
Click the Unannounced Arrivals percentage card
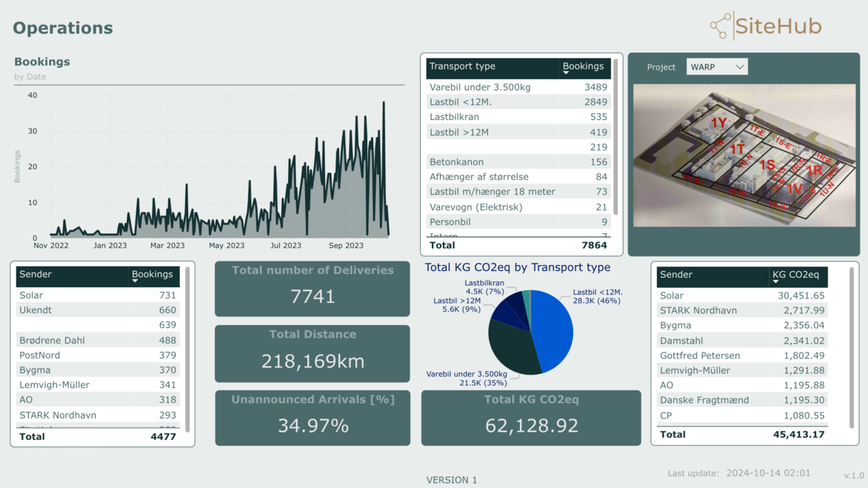[312, 418]
